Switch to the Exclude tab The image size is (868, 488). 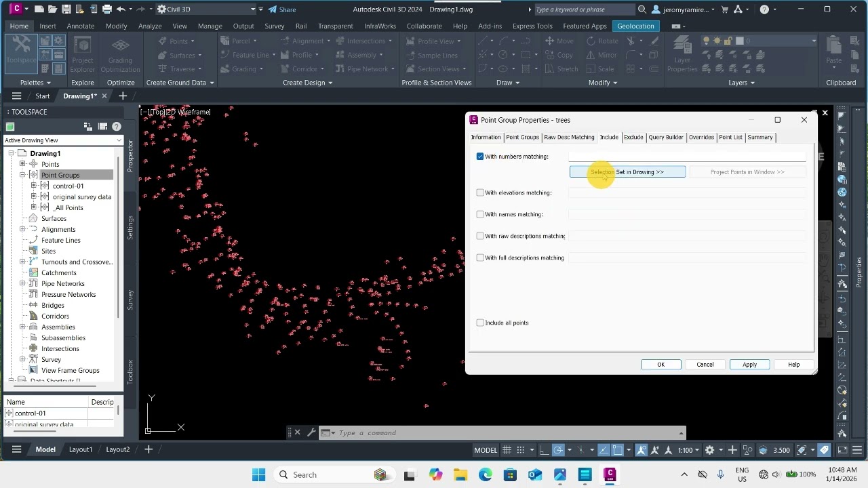point(633,137)
